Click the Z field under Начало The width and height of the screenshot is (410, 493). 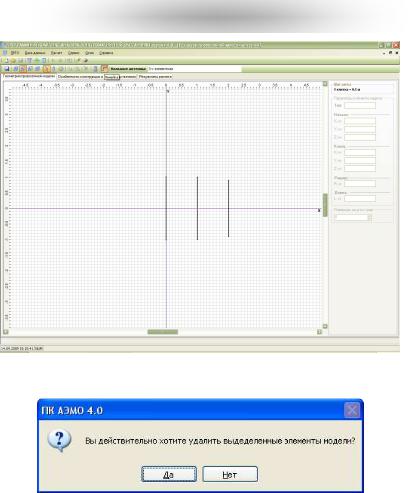(x=360, y=137)
